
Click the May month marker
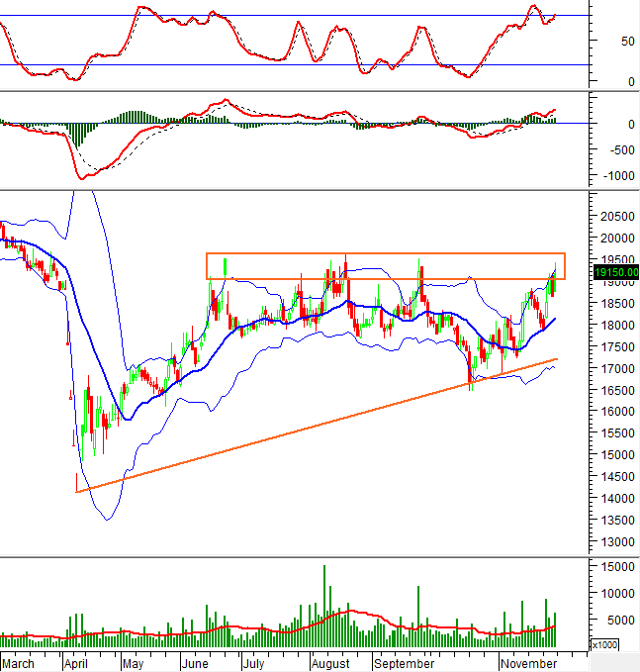[x=134, y=662]
